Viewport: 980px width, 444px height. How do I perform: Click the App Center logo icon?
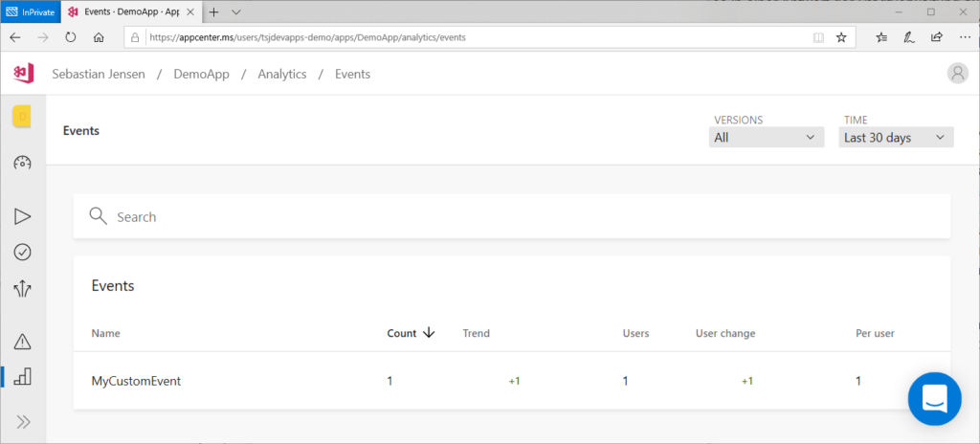[23, 74]
